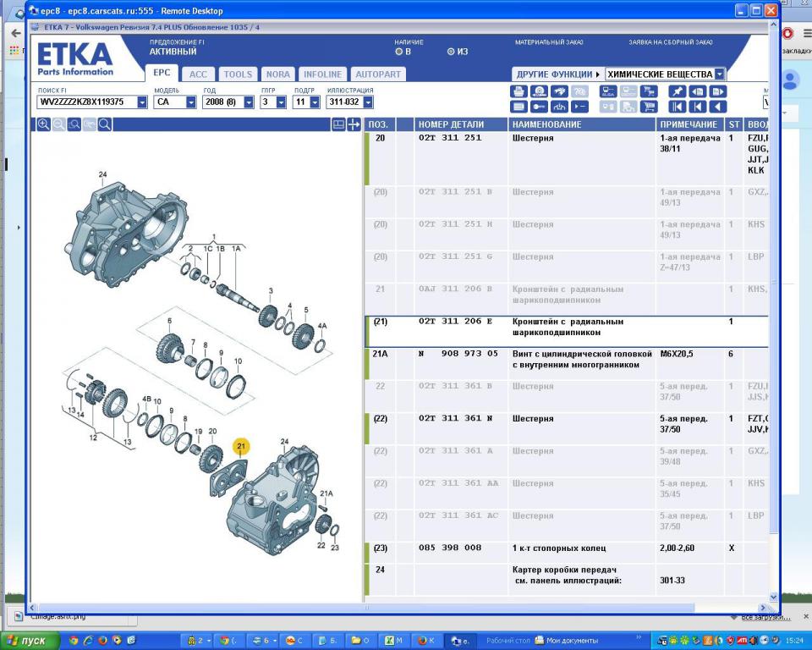Click 'Картер коробки передач' row text

pyautogui.click(x=564, y=570)
